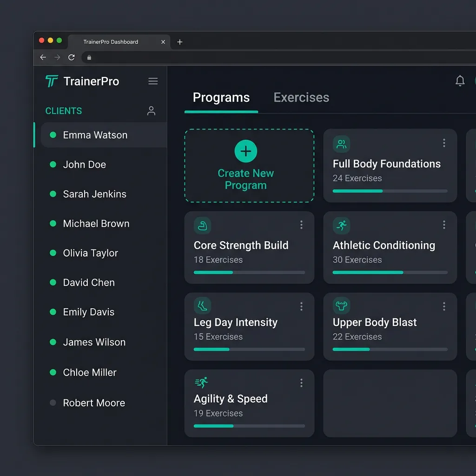Click "22 Exercises" text
This screenshot has height=476, width=476.
pyautogui.click(x=357, y=337)
